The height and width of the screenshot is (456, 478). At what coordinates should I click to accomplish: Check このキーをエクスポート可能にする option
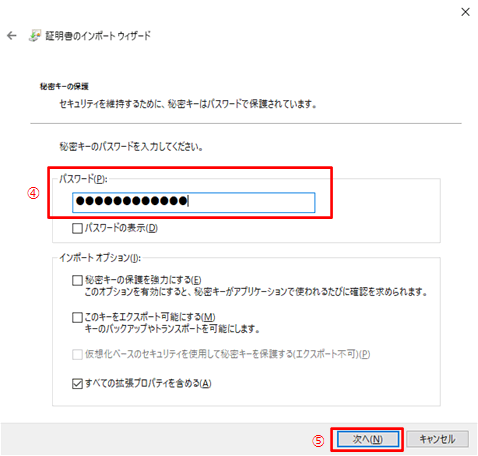pyautogui.click(x=77, y=317)
